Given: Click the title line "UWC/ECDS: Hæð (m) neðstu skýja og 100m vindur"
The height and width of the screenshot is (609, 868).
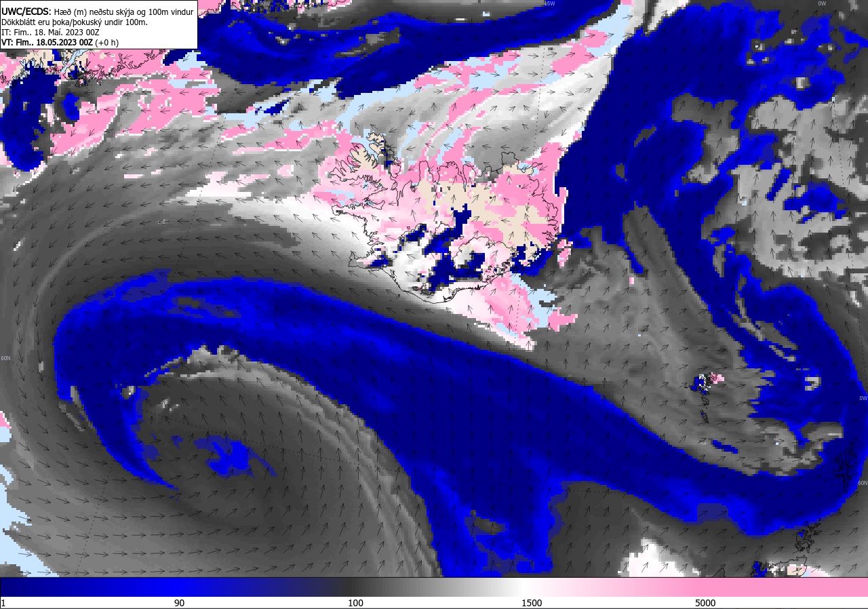Looking at the screenshot, I should click(98, 12).
